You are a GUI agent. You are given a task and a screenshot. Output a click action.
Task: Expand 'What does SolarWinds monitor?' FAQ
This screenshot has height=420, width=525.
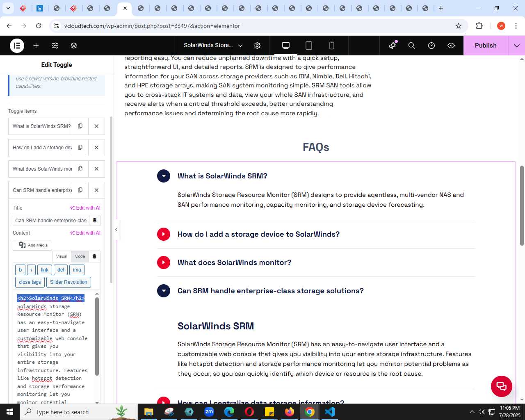click(x=164, y=262)
